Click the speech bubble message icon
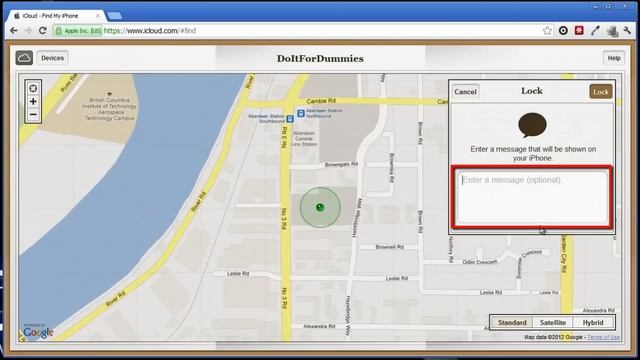The image size is (640, 360). tap(532, 125)
